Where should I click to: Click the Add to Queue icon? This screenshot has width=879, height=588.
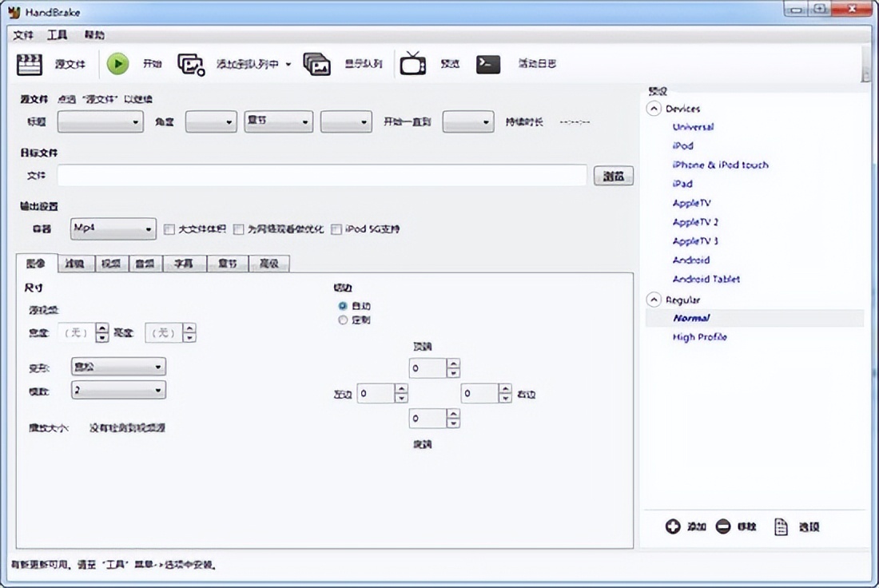click(x=192, y=64)
